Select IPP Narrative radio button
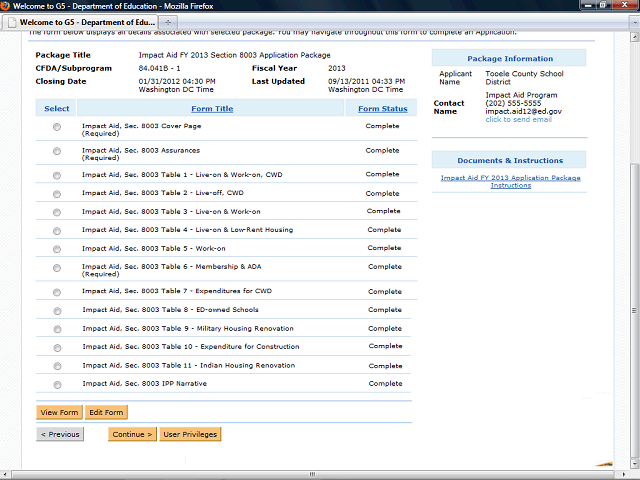The height and width of the screenshot is (480, 640). (58, 385)
